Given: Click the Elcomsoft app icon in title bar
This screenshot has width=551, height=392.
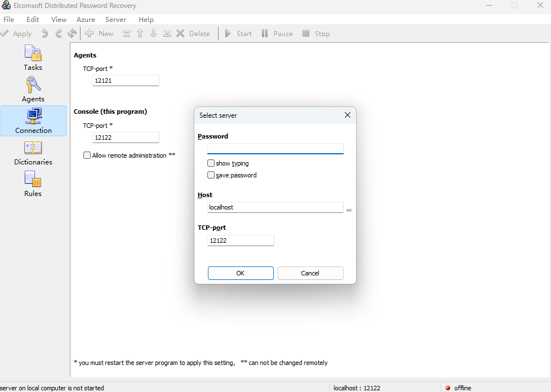Looking at the screenshot, I should (x=6, y=5).
